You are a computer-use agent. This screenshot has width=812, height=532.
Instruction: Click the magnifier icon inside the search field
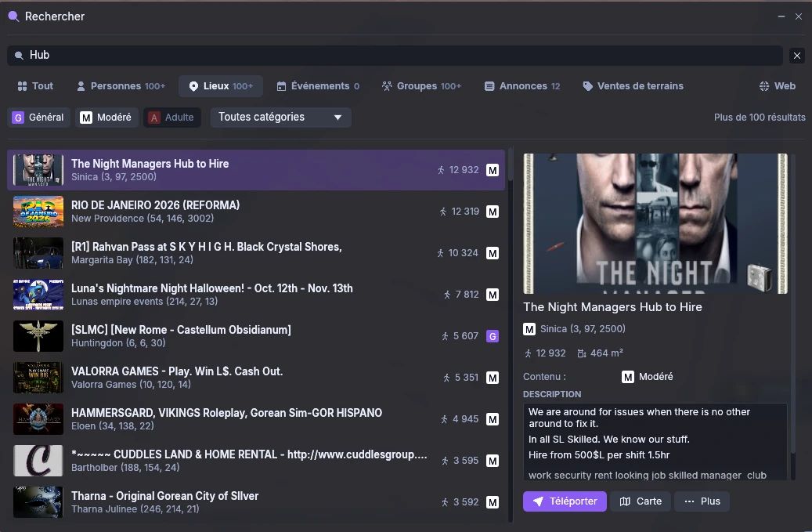click(19, 56)
